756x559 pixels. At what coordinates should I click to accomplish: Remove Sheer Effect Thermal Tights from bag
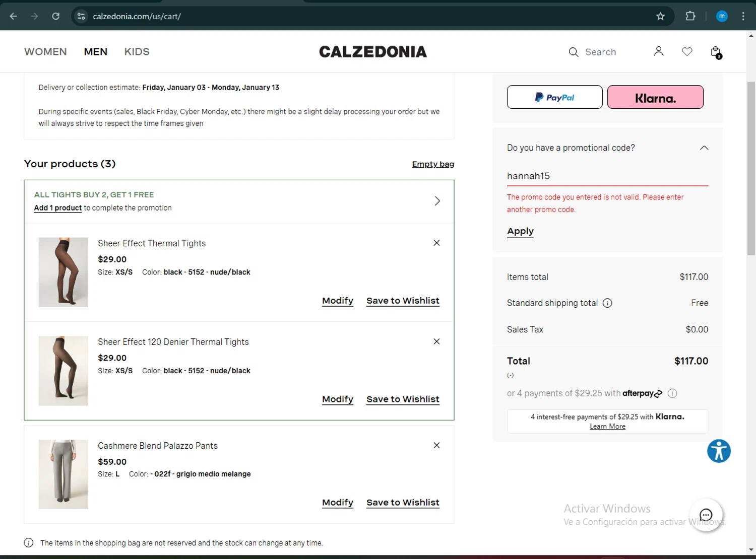tap(436, 243)
